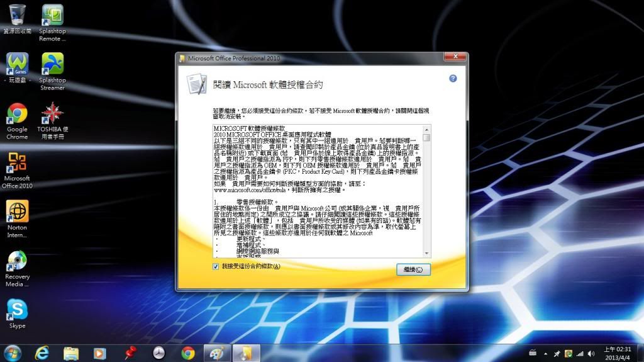This screenshot has height=362, width=644.
Task: Click the Continue (繼續) button
Action: (x=413, y=269)
